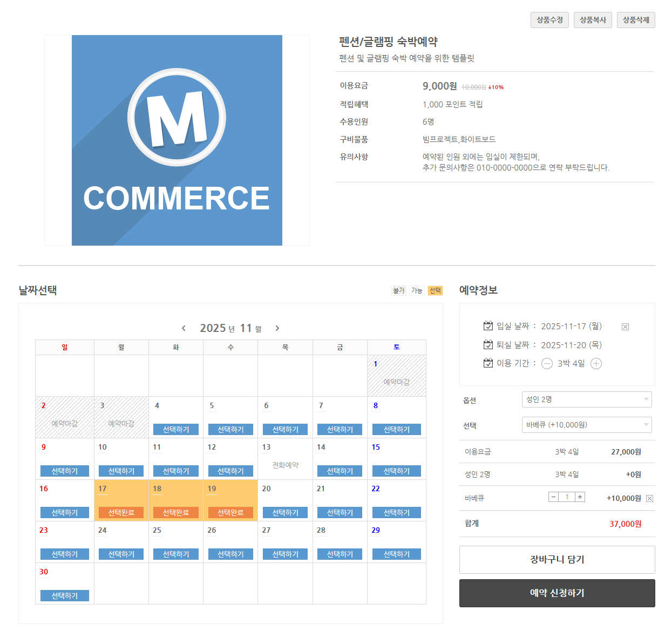The width and height of the screenshot is (672, 631).
Task: Clear the check-in date with the X icon
Action: (x=625, y=326)
